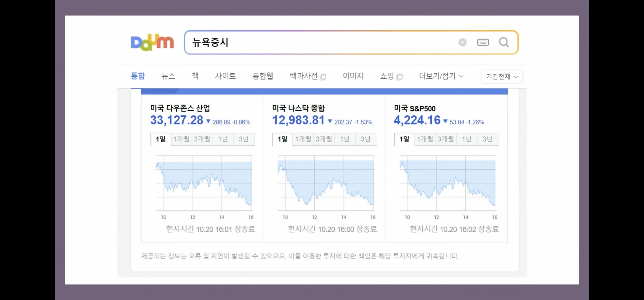
Task: Switch to the 뉴스 tab
Action: pyautogui.click(x=168, y=76)
